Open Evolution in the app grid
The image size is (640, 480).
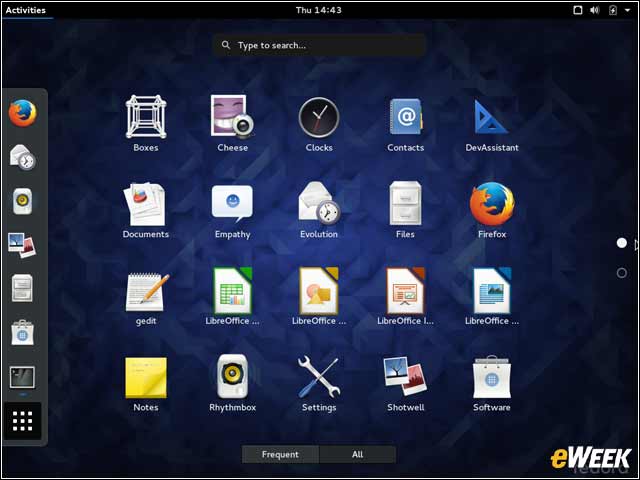click(319, 210)
